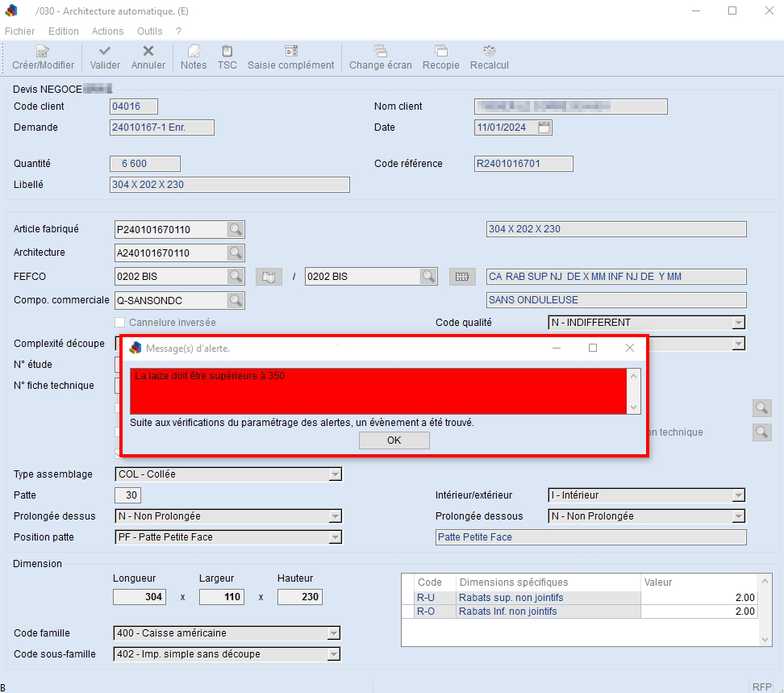The image size is (784, 693).
Task: Open Saisie complément tool
Action: [290, 52]
